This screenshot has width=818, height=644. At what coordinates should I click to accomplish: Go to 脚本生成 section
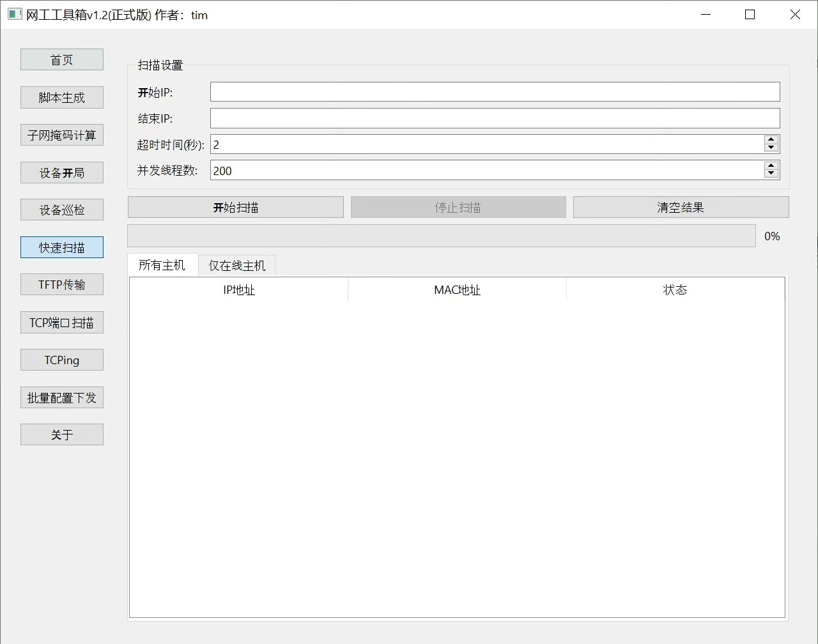coord(62,98)
